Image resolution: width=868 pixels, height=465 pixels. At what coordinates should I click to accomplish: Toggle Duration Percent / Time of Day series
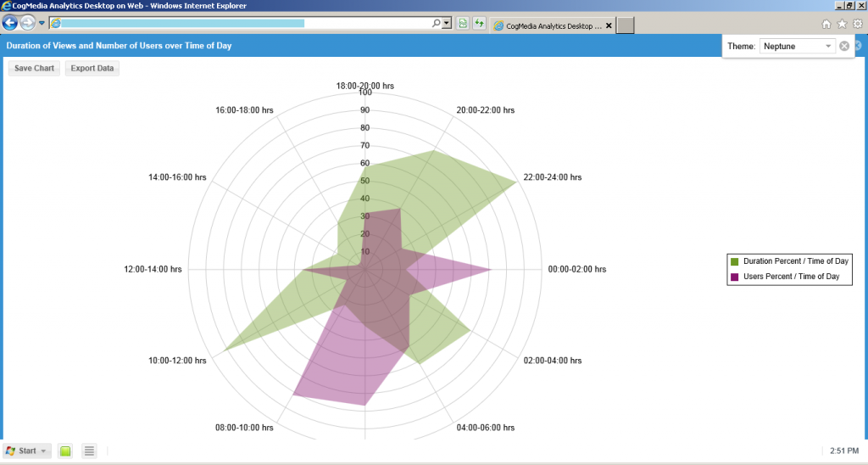pos(788,261)
